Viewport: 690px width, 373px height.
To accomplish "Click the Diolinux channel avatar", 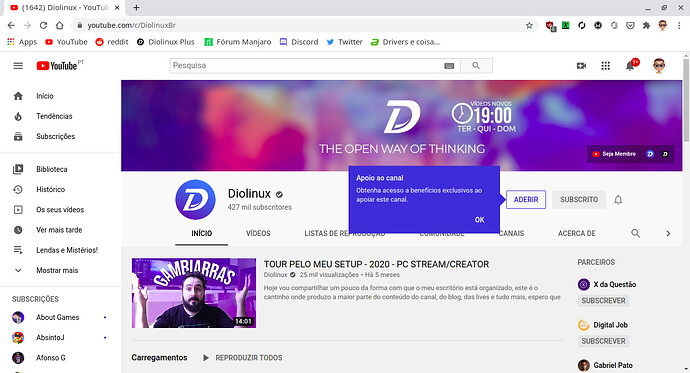I will pyautogui.click(x=195, y=200).
